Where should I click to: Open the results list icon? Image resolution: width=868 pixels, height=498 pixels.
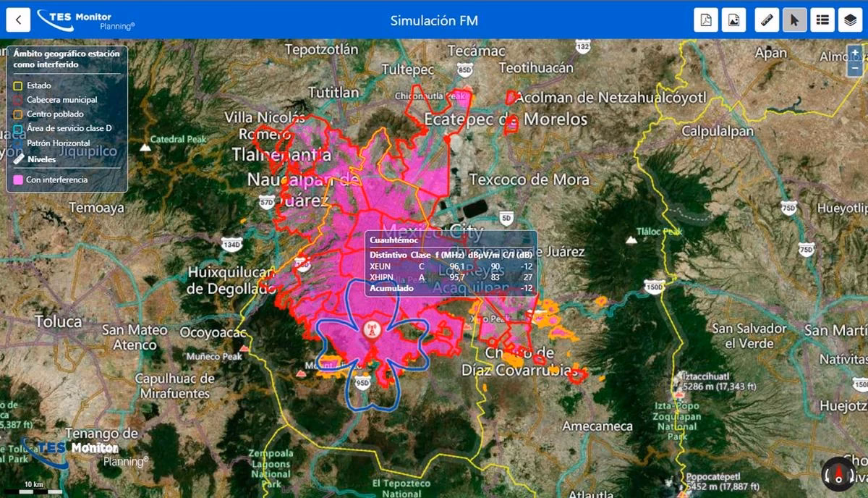822,20
